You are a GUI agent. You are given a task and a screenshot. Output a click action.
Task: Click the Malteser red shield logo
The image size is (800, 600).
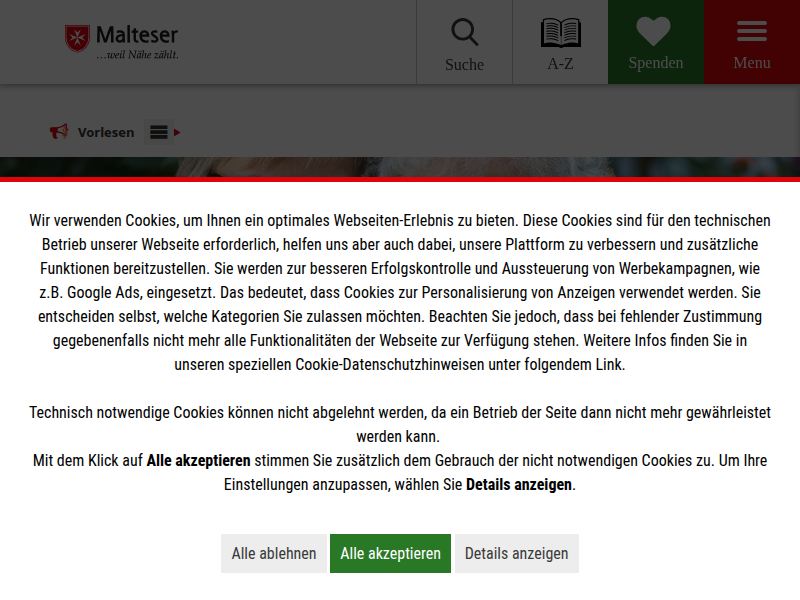(x=77, y=39)
